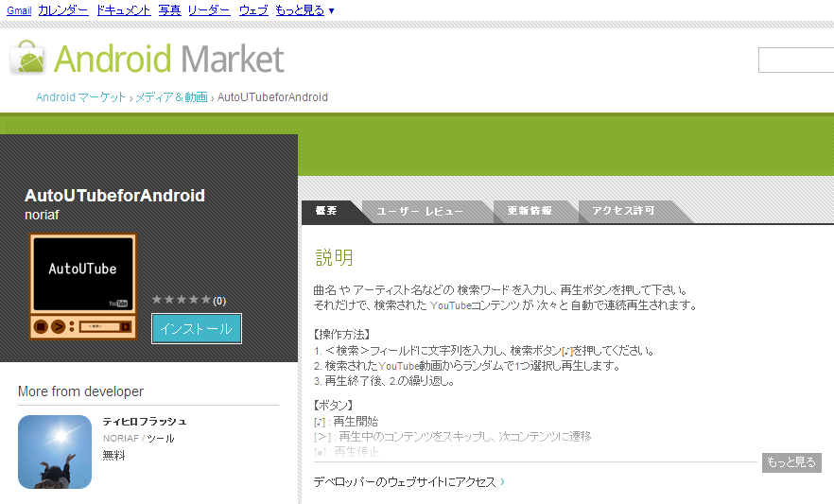Open the ドキュメント link in top bar
Screen dimensions: 834x504
123,10
